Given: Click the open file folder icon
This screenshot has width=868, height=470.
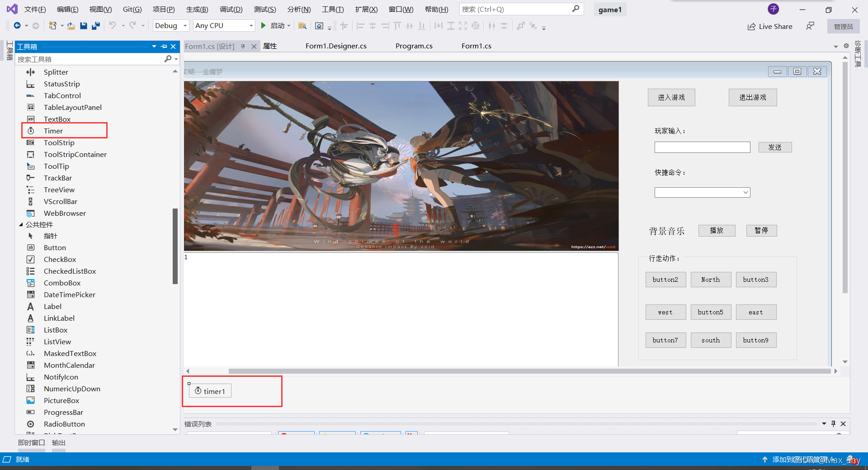Looking at the screenshot, I should pos(71,26).
